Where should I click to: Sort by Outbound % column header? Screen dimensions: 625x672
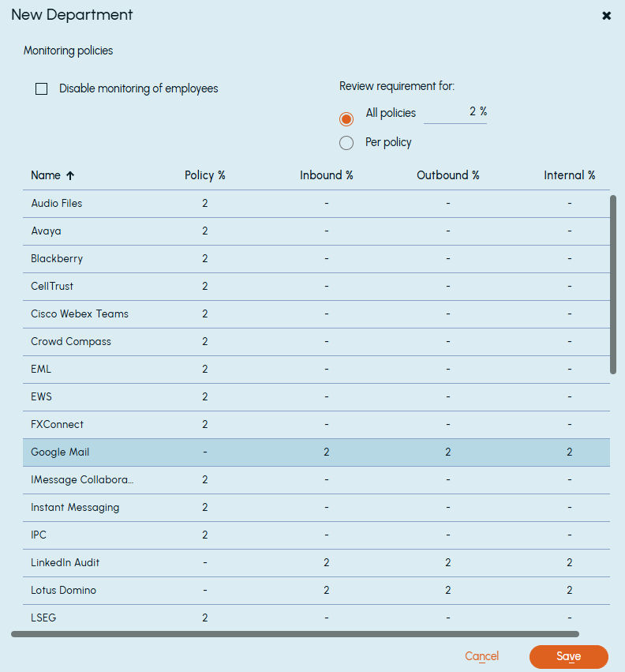pos(448,175)
